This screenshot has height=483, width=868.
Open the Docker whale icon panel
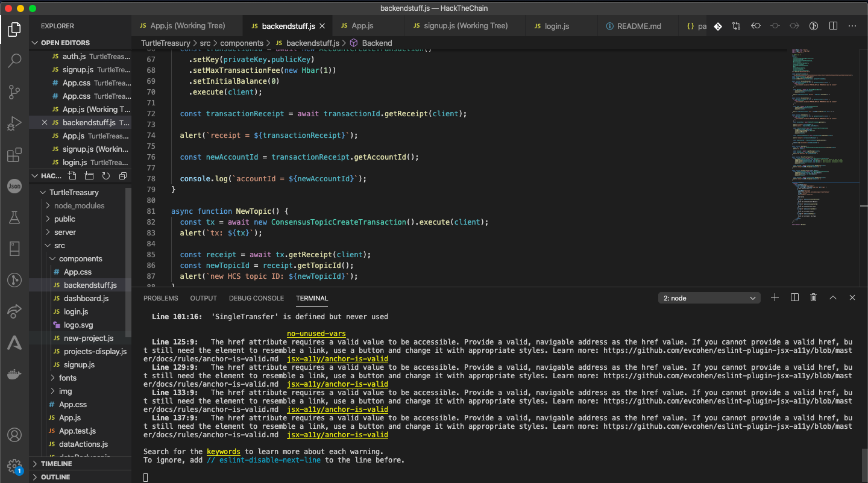click(x=14, y=374)
